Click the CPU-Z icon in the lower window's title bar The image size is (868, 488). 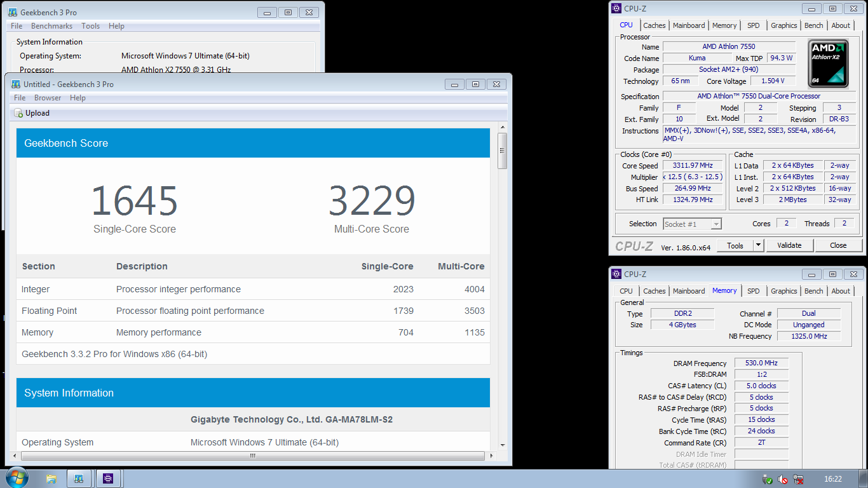(x=616, y=274)
